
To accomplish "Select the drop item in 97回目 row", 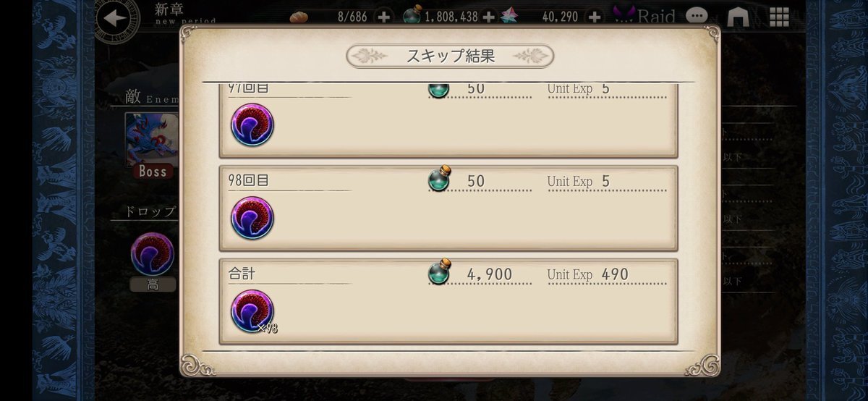I will (x=252, y=125).
